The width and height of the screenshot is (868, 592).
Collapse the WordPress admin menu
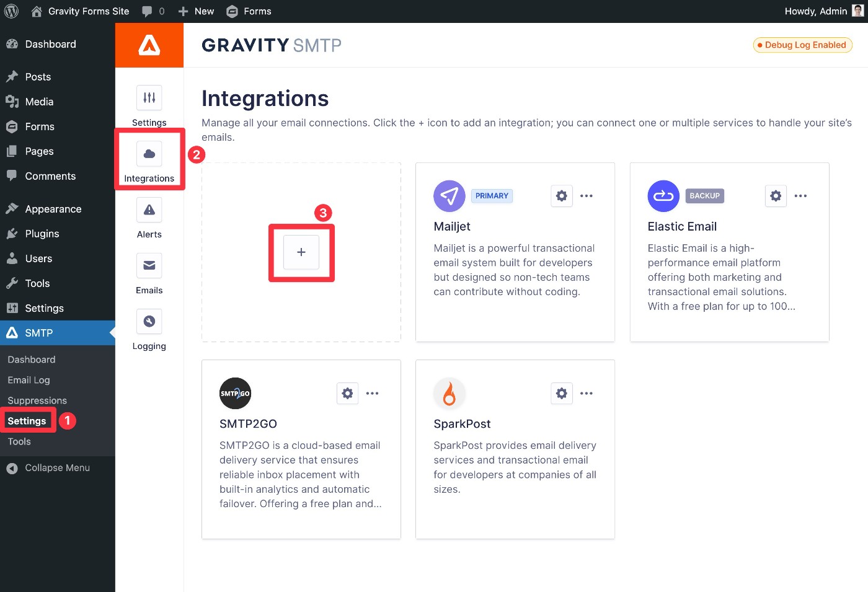[57, 468]
